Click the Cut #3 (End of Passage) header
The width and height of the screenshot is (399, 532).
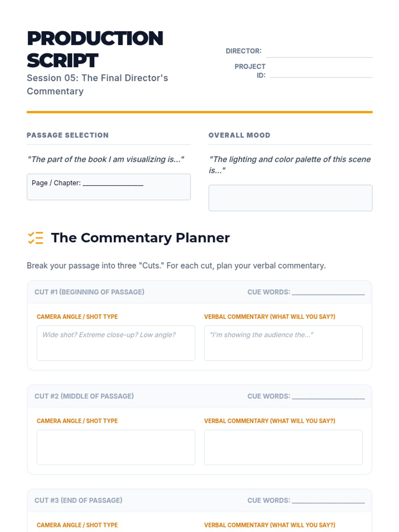pos(78,500)
